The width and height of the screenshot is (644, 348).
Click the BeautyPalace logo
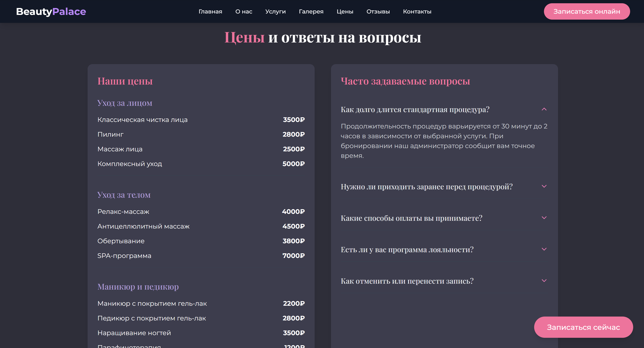[x=51, y=11]
